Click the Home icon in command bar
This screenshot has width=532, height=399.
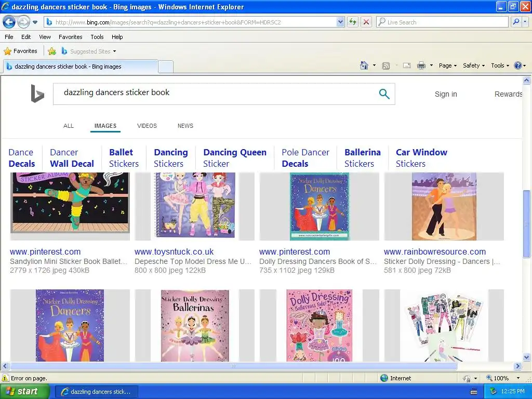click(364, 65)
